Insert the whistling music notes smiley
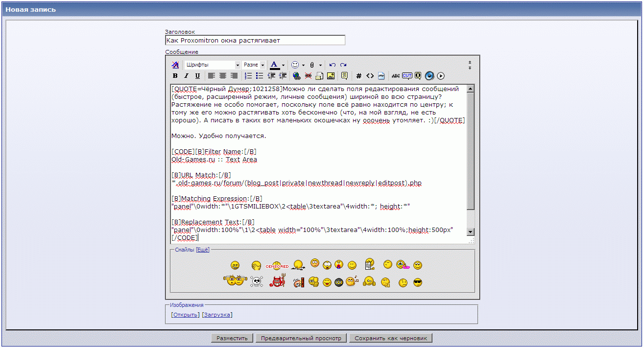644x348 pixels. point(352,281)
